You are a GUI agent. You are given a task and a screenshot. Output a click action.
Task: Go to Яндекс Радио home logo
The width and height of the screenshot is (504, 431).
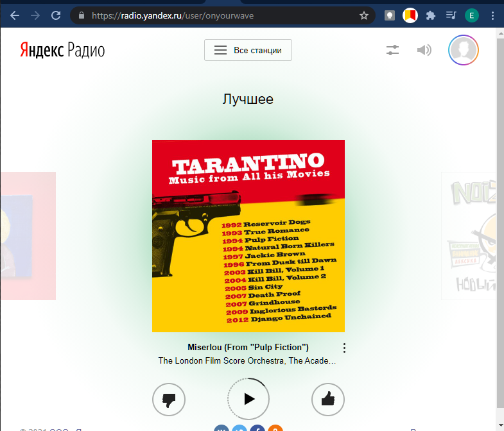point(62,51)
